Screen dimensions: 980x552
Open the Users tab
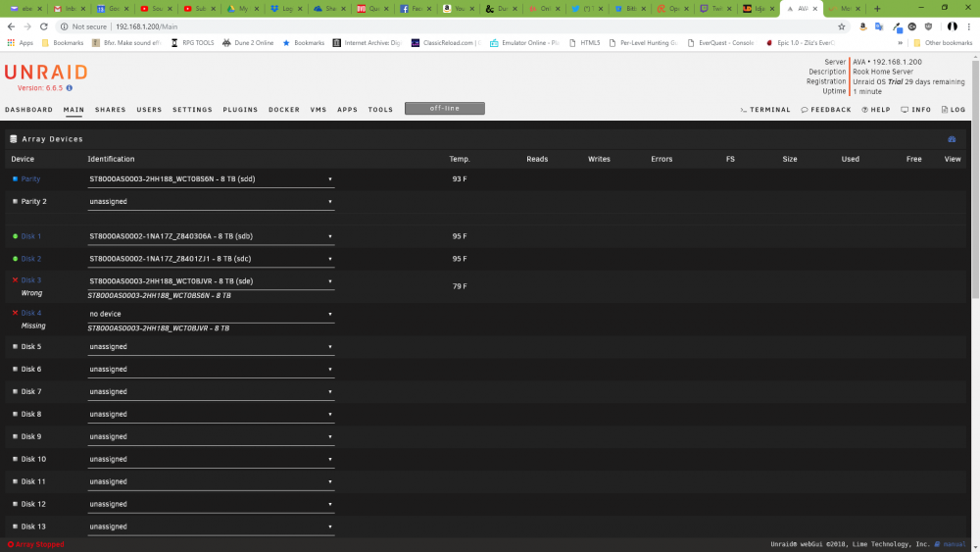coord(149,110)
